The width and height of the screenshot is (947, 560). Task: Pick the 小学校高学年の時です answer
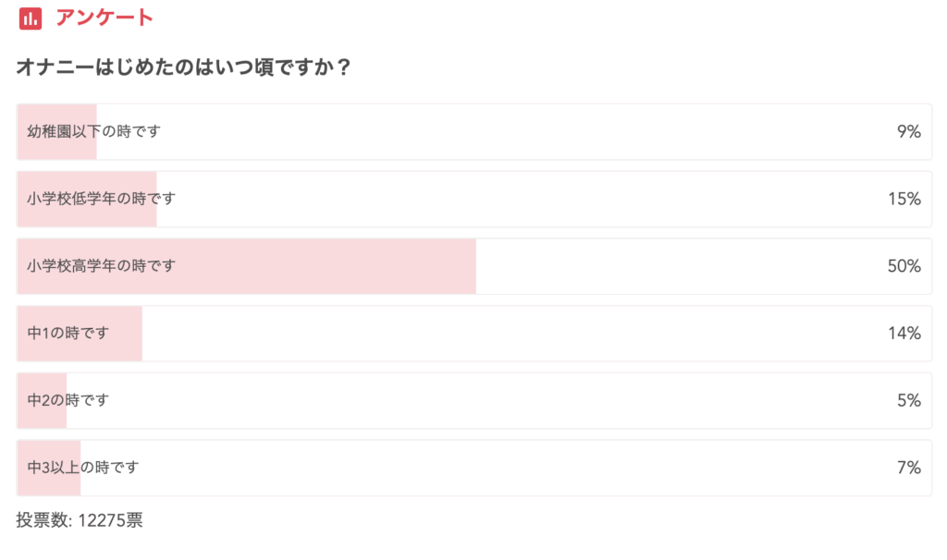point(101,266)
